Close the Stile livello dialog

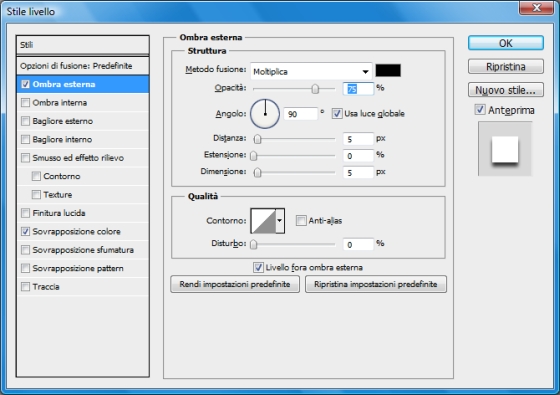click(536, 7)
